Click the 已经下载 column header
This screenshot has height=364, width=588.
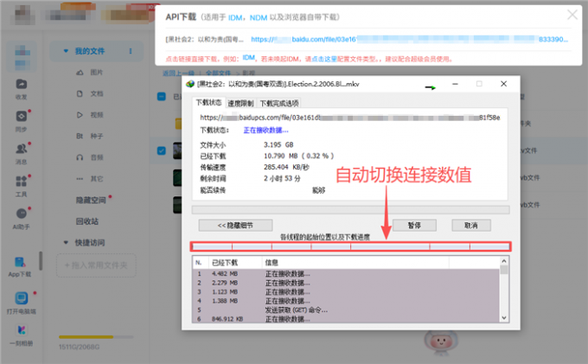click(234, 263)
